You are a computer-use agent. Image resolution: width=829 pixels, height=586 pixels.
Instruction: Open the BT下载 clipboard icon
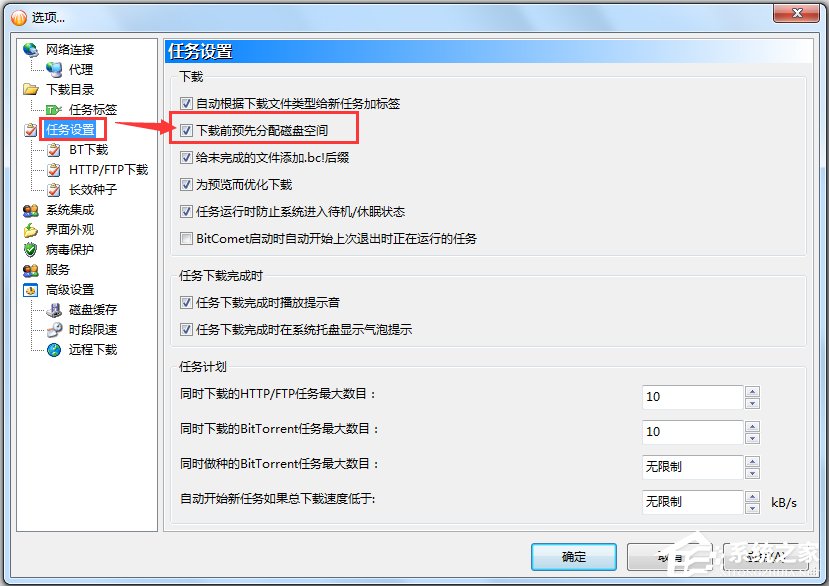pos(54,150)
